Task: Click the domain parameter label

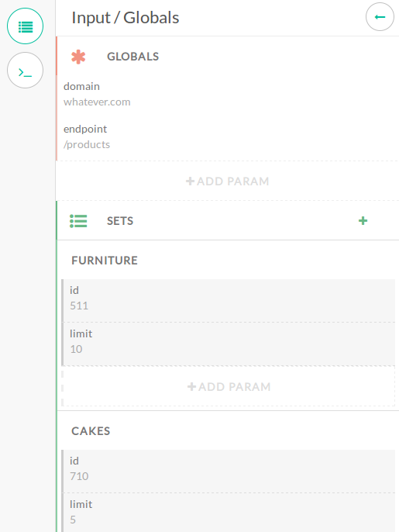Action: [81, 86]
